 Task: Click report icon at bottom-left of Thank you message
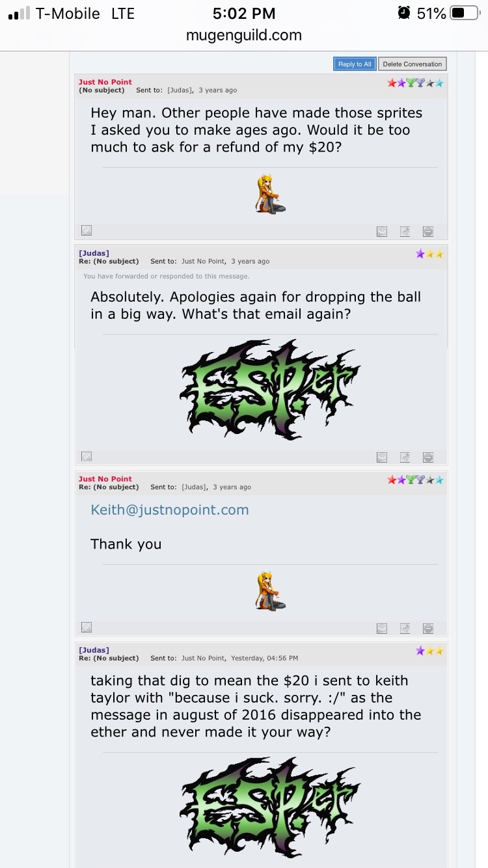coord(87,627)
